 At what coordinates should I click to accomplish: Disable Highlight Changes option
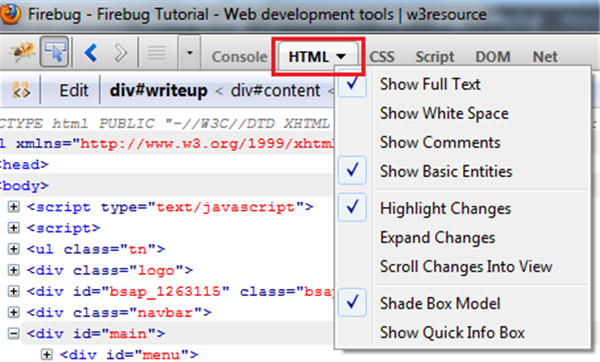[445, 208]
